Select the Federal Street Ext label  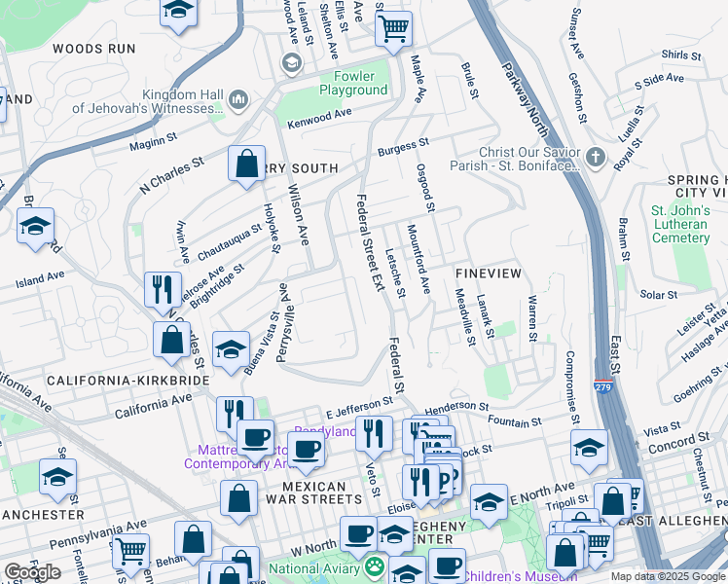click(x=370, y=242)
